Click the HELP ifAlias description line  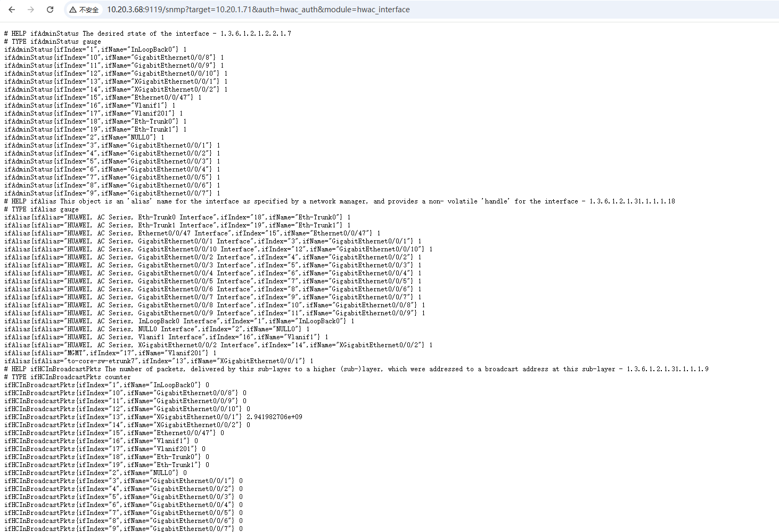pos(339,201)
